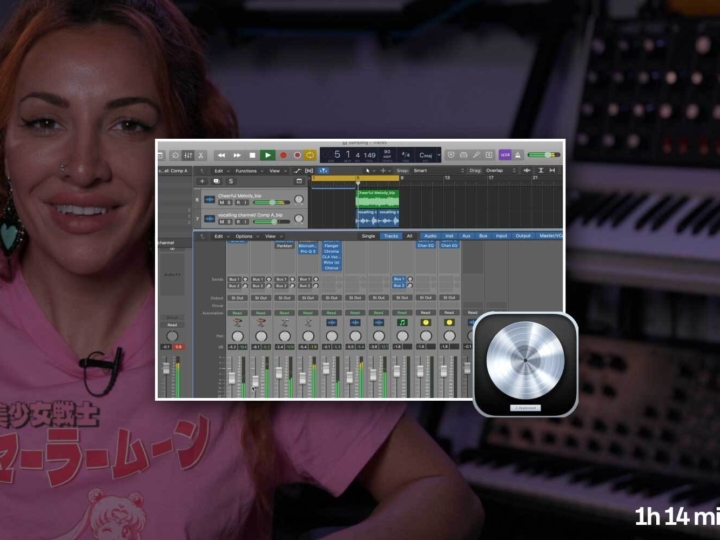Stop playback with the Stop button
Screen dimensions: 720x540
[252, 155]
